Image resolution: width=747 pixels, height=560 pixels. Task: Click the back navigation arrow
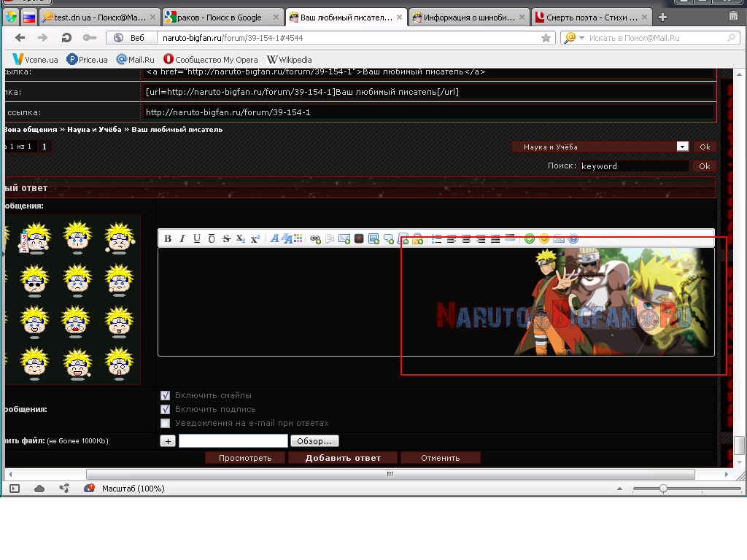20,38
